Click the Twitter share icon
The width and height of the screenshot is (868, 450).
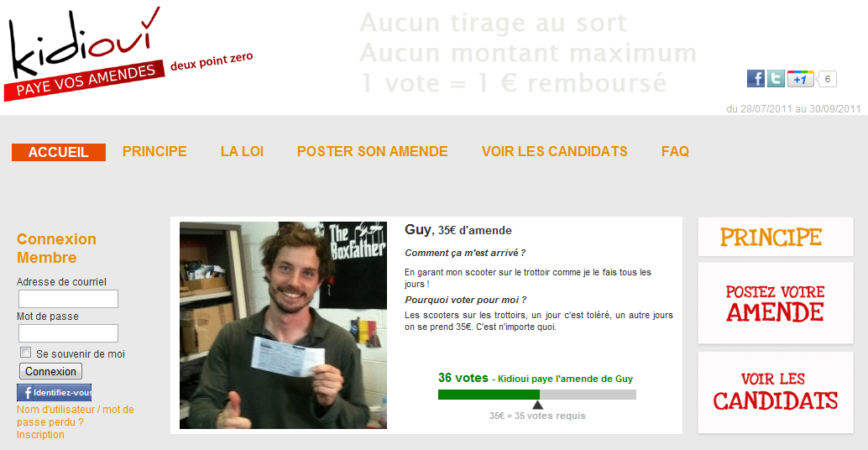[776, 79]
